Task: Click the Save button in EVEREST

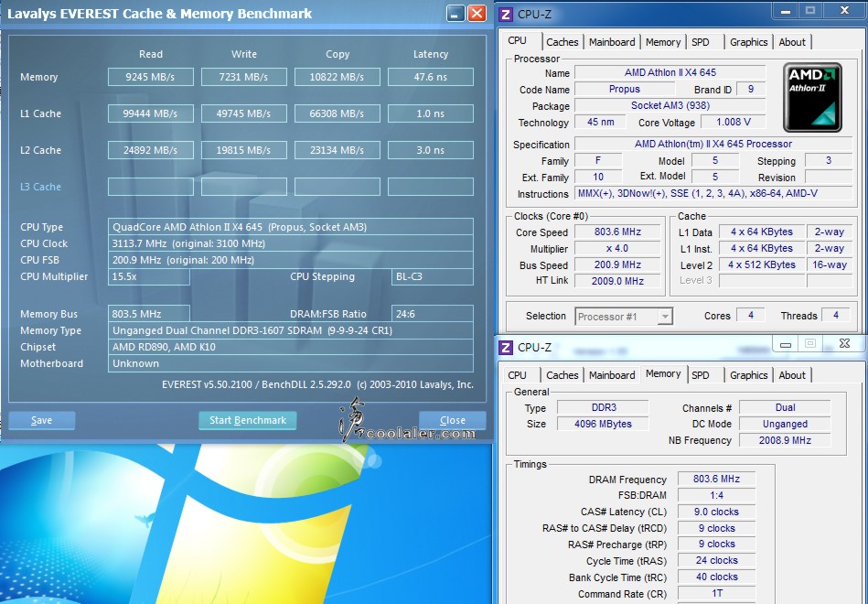Action: 41,420
